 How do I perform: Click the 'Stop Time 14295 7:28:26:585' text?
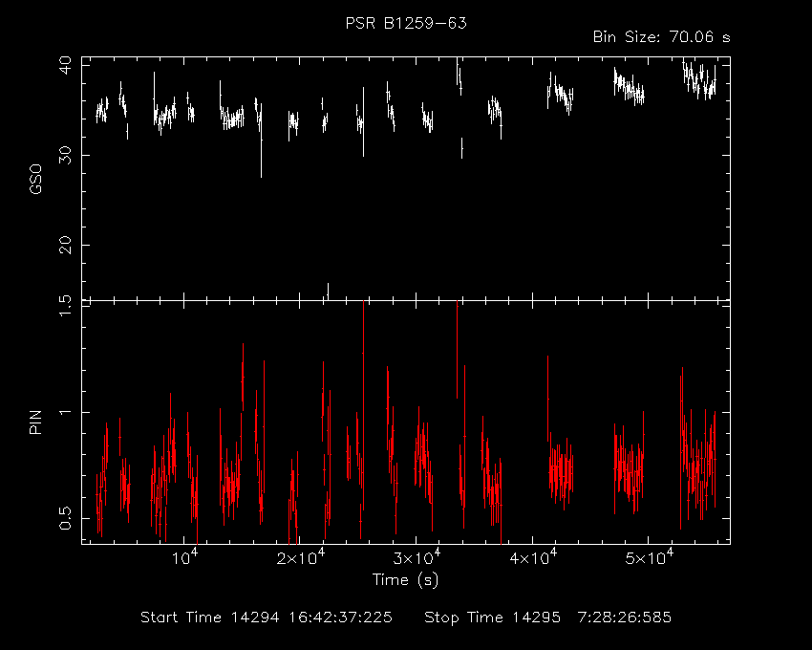click(547, 617)
